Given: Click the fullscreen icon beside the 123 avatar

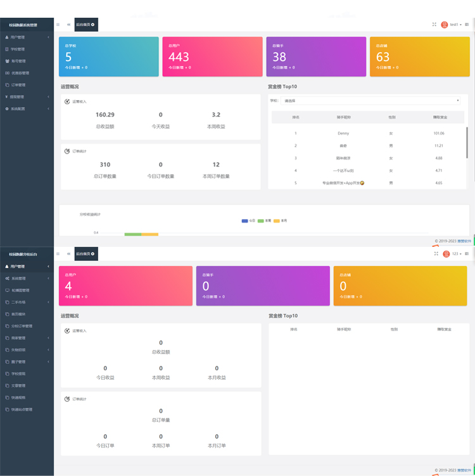Looking at the screenshot, I should pos(436,254).
